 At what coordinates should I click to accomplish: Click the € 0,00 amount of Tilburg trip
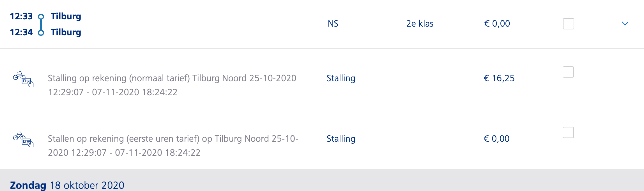pyautogui.click(x=497, y=24)
